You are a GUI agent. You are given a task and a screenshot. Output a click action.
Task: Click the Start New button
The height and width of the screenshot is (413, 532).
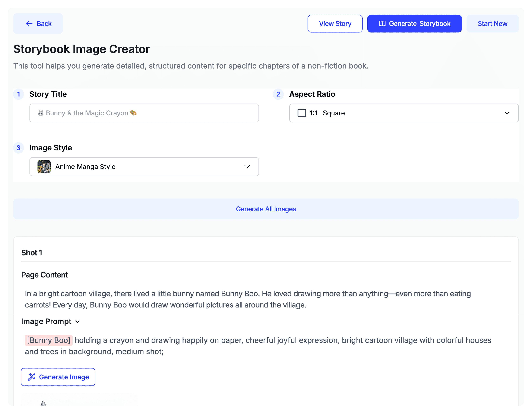pos(492,24)
